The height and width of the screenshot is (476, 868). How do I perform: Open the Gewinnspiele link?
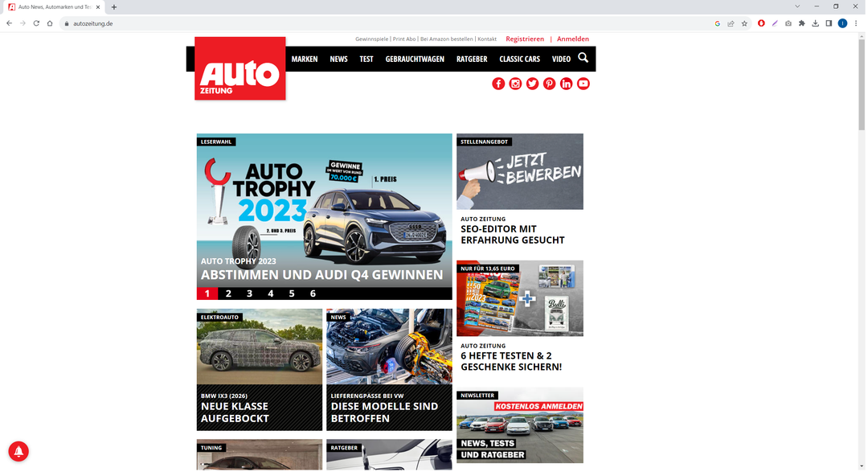(373, 39)
